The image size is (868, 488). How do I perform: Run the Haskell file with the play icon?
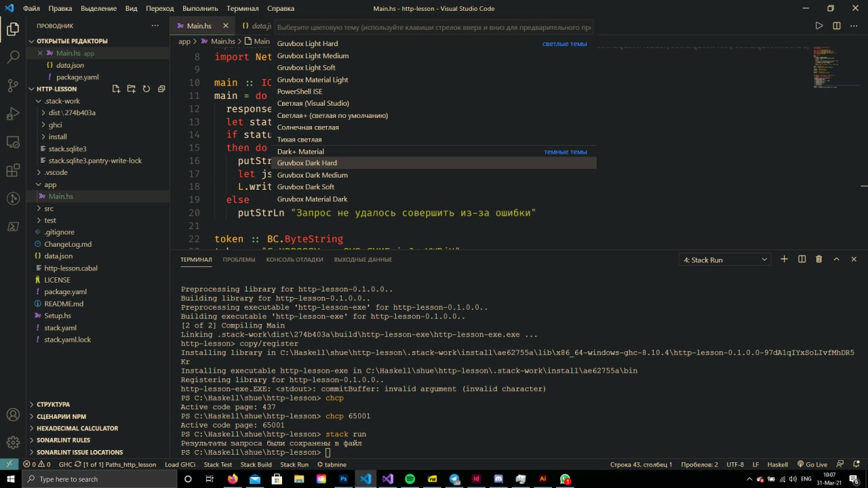point(819,26)
